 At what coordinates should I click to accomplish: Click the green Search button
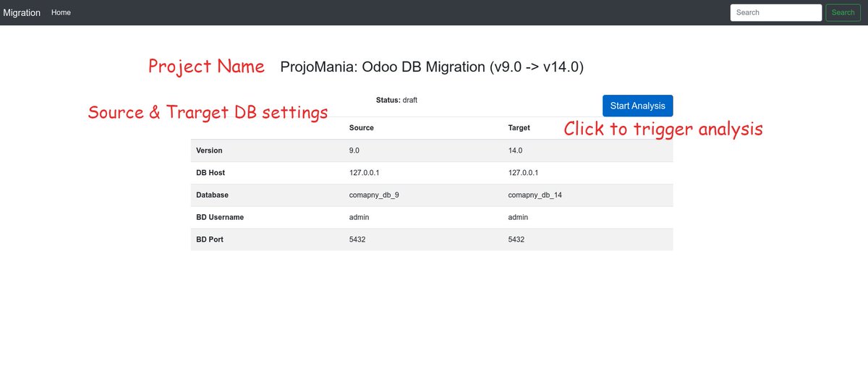843,12
